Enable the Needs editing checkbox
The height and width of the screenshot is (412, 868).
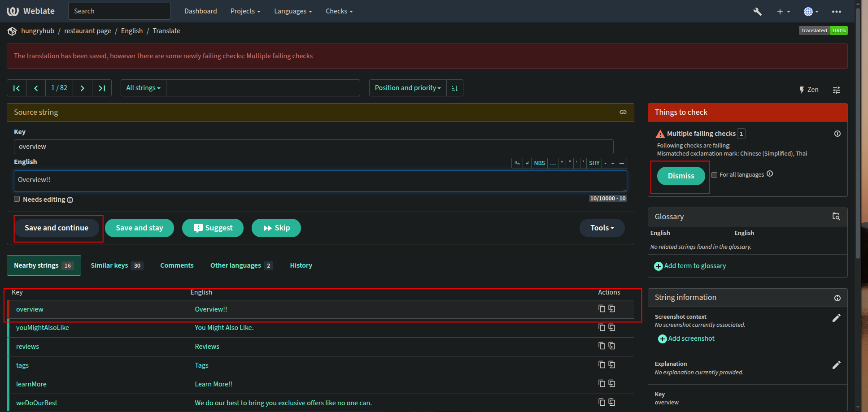pyautogui.click(x=17, y=199)
